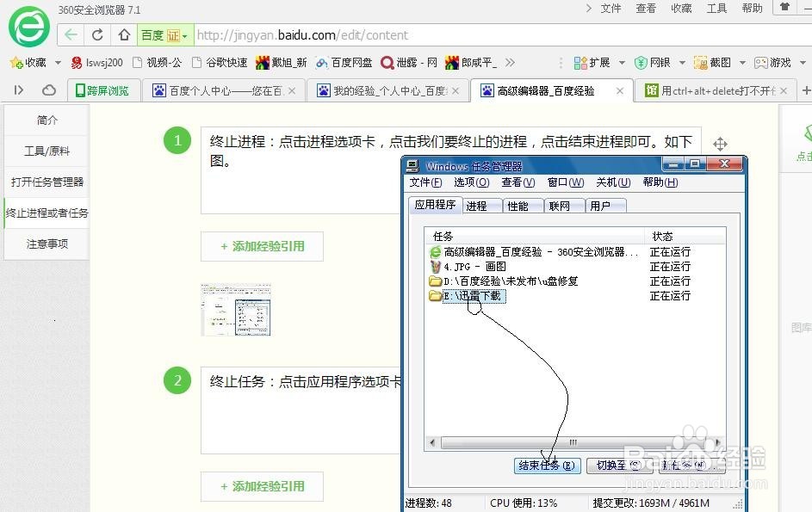Select the 迅雷下载 task in the list
This screenshot has height=512, width=812.
click(472, 295)
